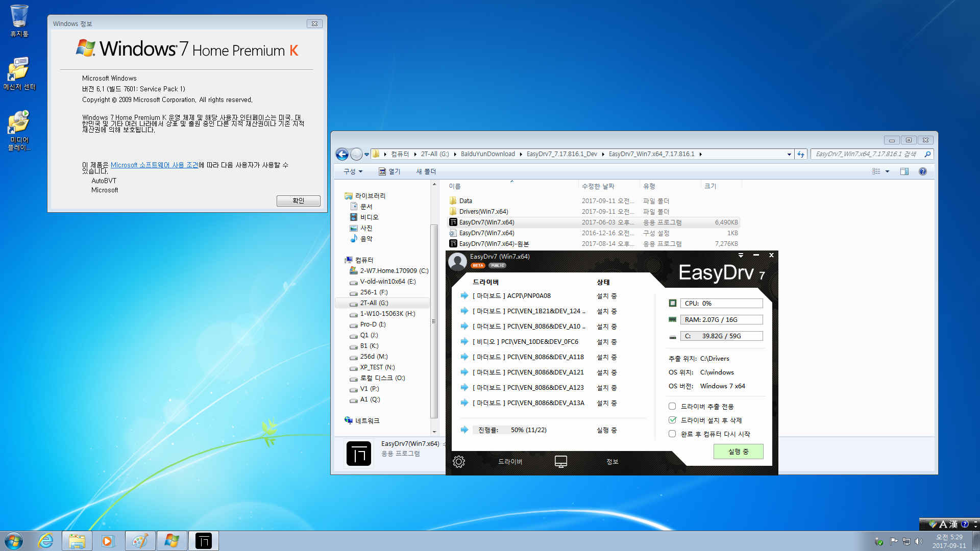Screen dimensions: 980x551
Task: Click the CPU chip icon in EasyDrv
Action: click(673, 303)
